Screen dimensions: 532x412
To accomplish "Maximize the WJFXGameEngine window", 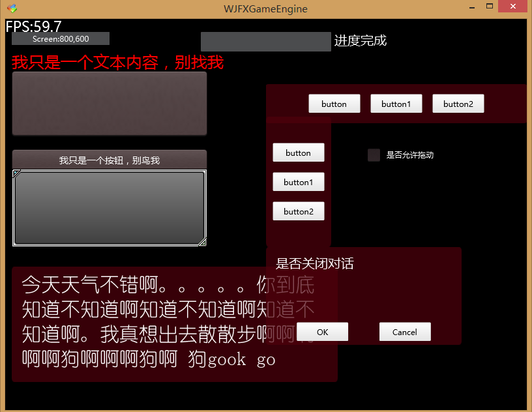I will point(489,7).
